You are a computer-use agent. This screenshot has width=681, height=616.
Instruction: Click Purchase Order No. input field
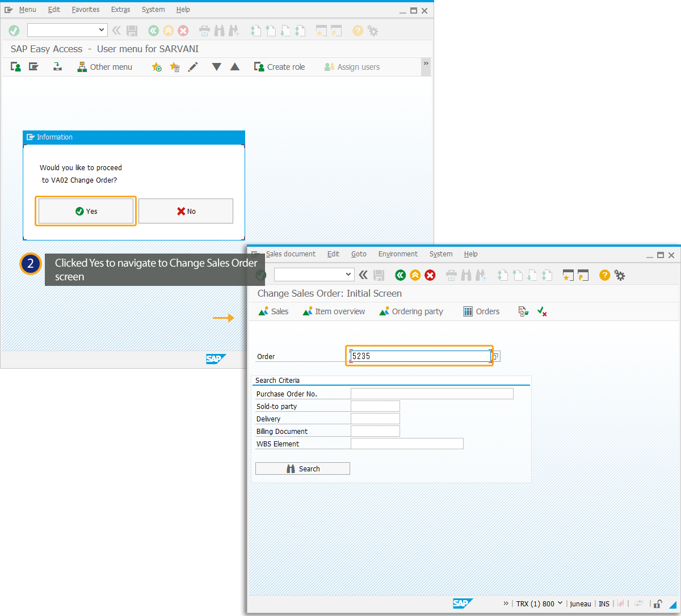click(x=432, y=394)
